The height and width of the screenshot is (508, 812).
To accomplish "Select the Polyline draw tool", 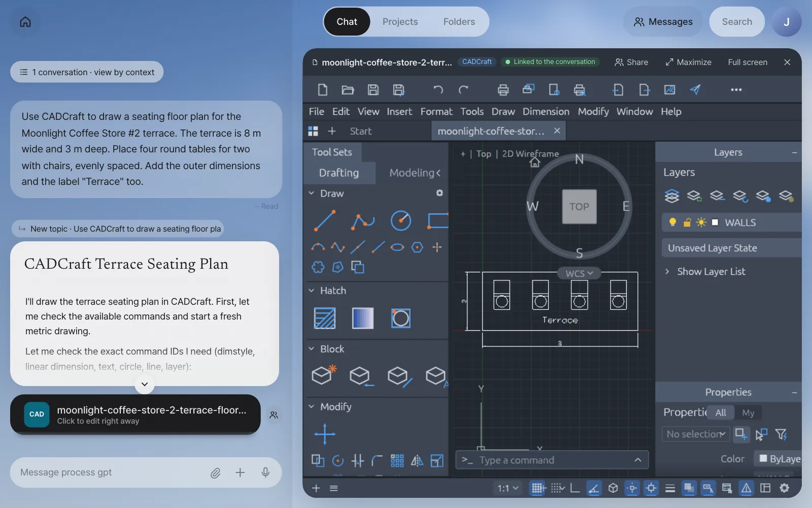I will 363,220.
